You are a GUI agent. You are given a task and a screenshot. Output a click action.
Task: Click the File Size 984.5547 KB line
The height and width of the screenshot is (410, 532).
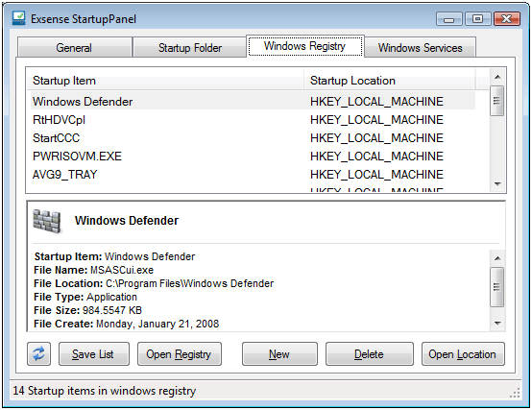(x=88, y=310)
